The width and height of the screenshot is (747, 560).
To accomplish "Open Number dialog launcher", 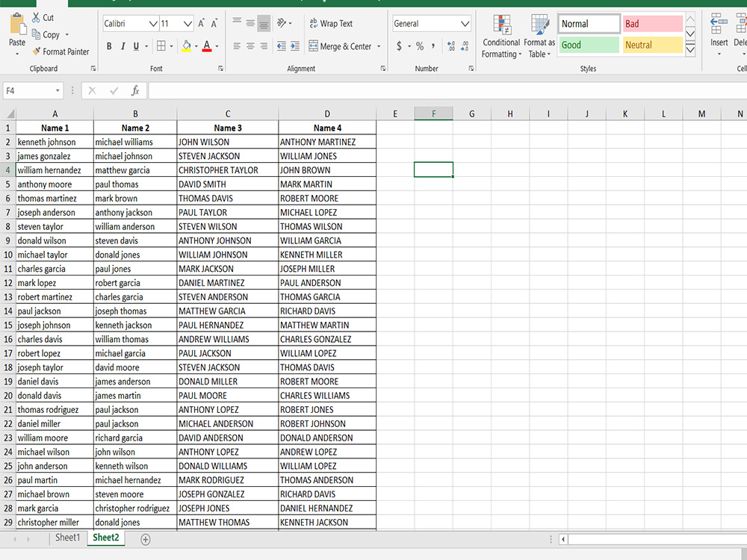I will 471,69.
